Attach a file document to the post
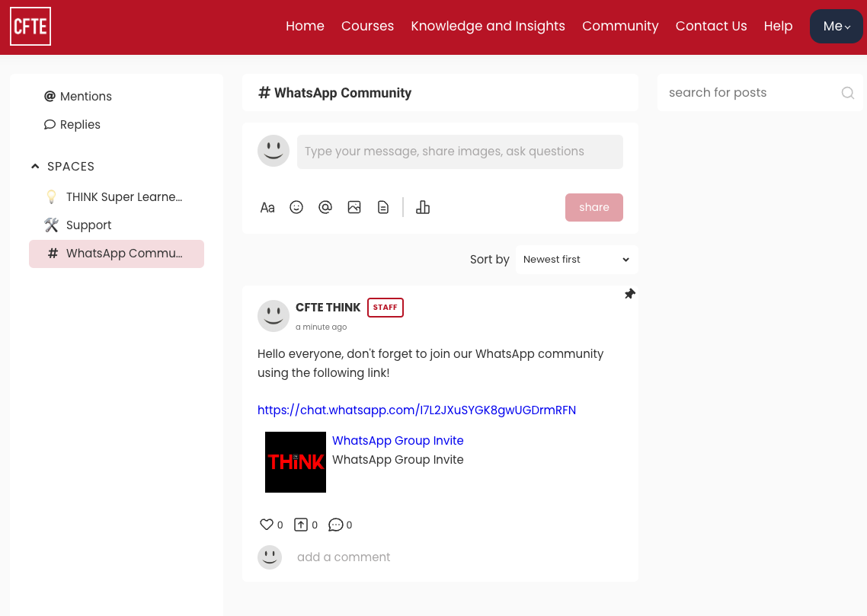867x616 pixels. point(383,207)
